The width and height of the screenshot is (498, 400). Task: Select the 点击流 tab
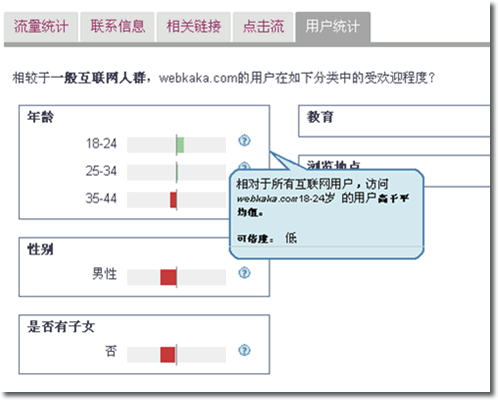(263, 27)
